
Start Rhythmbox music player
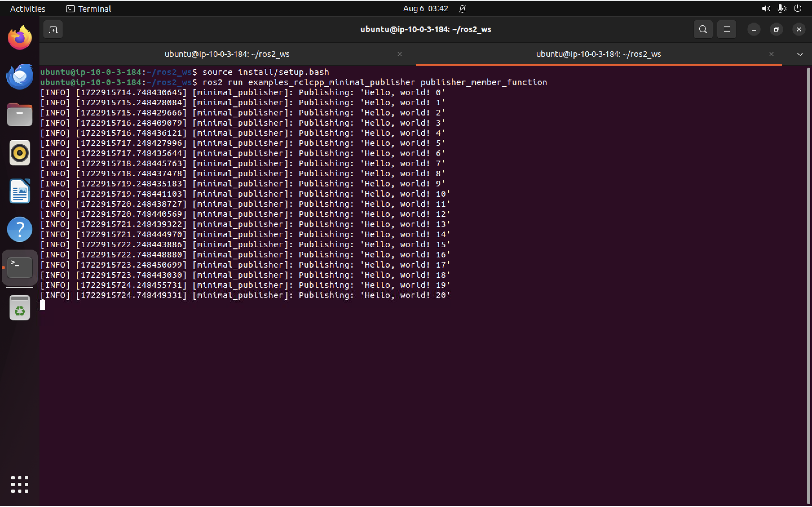[x=19, y=153]
